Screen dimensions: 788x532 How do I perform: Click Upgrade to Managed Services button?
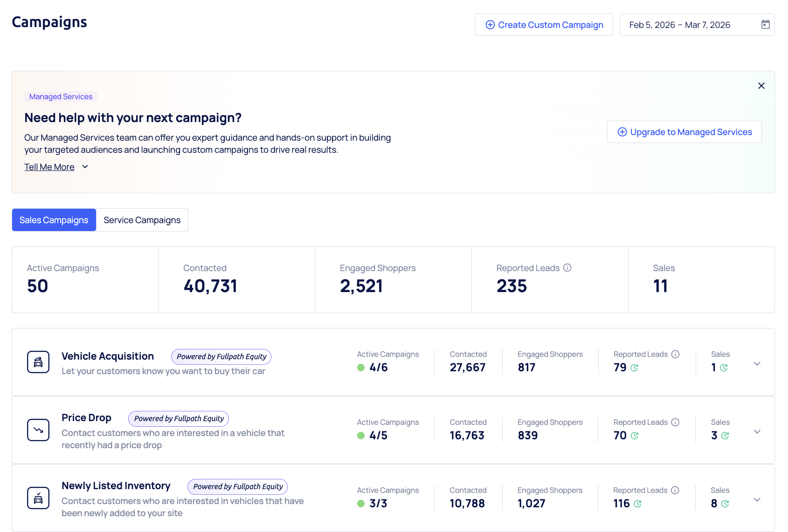click(684, 132)
